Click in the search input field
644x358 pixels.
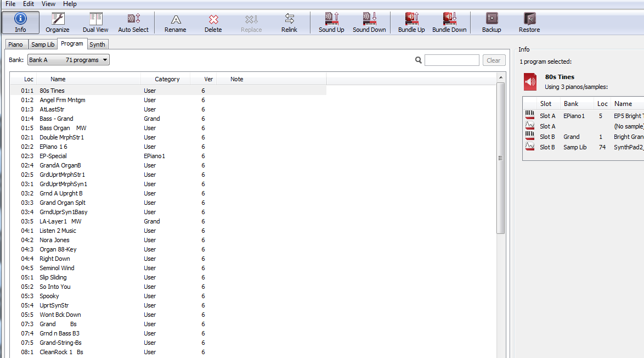451,60
